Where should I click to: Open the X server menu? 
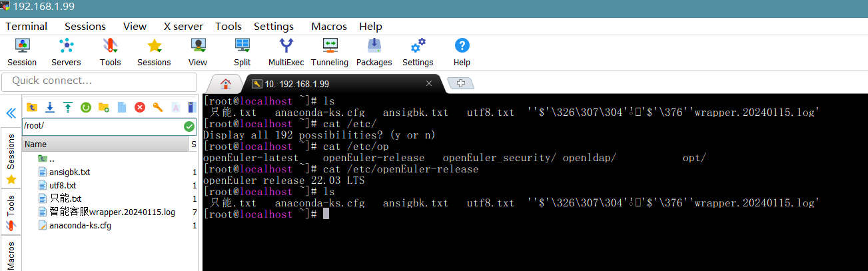(x=184, y=27)
